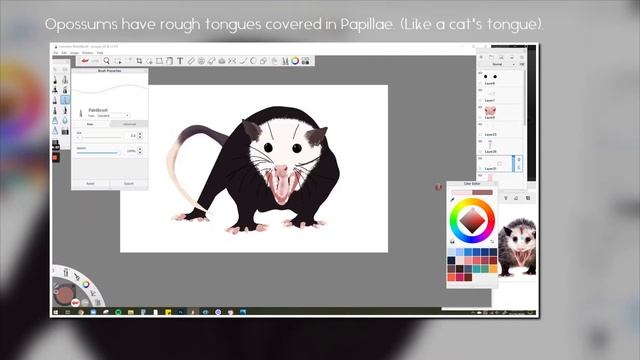
Task: Open the Windows Start button on the taskbar
Action: point(56,312)
